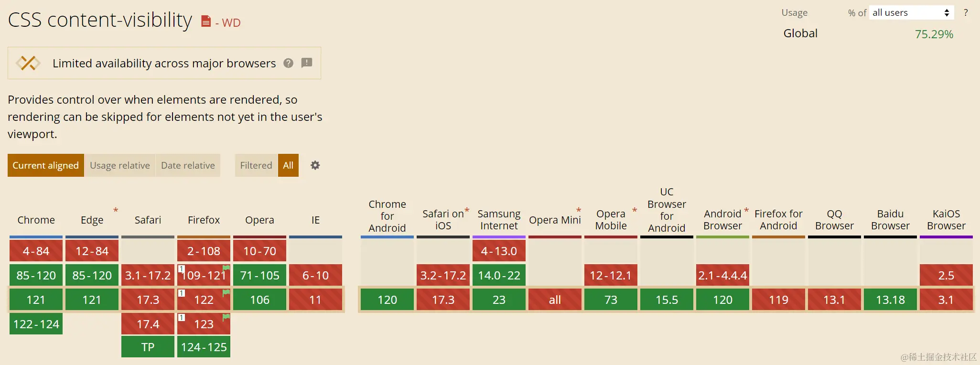Select the All browsers button
Viewport: 980px width, 365px height.
[288, 165]
